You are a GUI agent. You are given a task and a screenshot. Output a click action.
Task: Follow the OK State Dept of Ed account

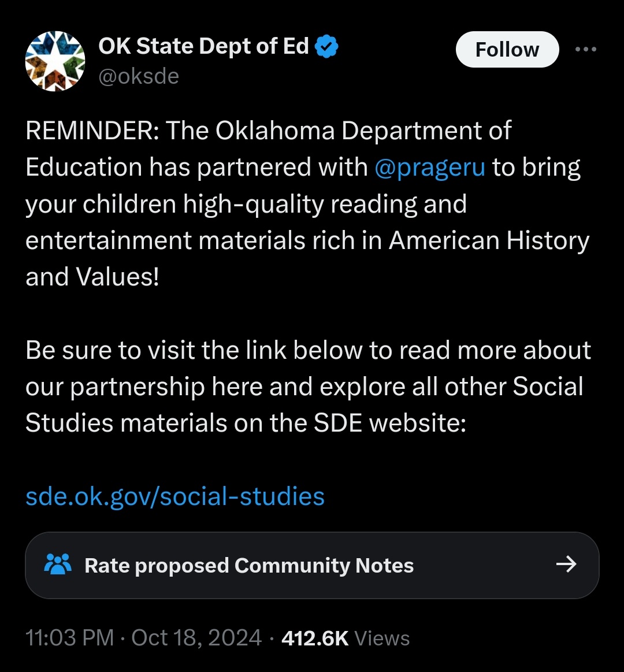click(507, 49)
